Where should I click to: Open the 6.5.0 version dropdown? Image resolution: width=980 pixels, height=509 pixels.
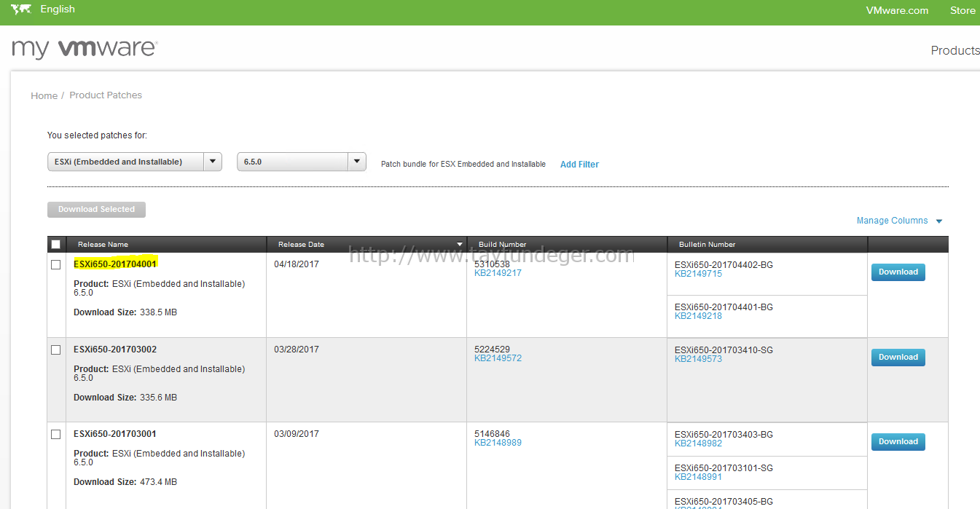[x=302, y=162]
